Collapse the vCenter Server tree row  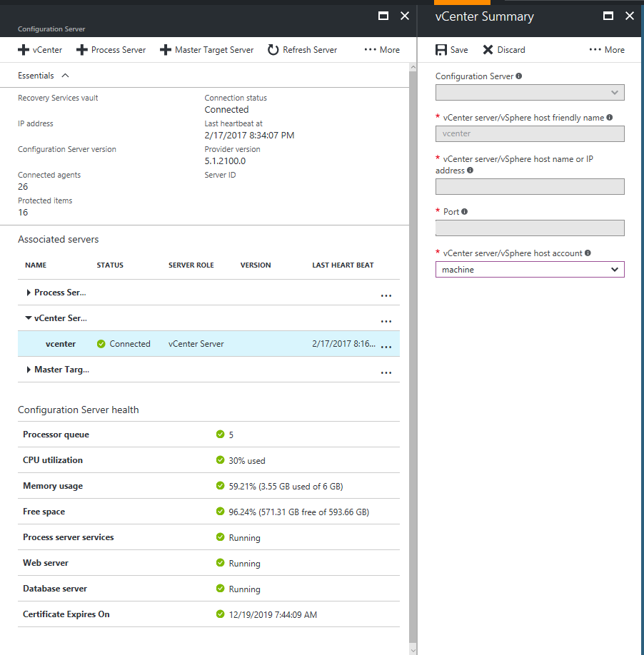point(29,318)
